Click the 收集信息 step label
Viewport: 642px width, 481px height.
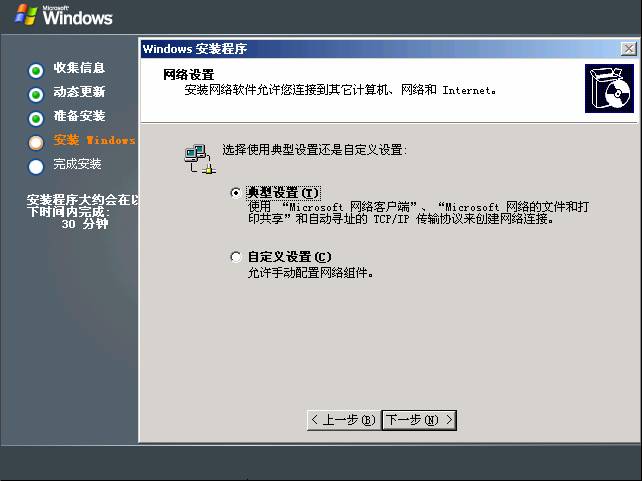79,68
